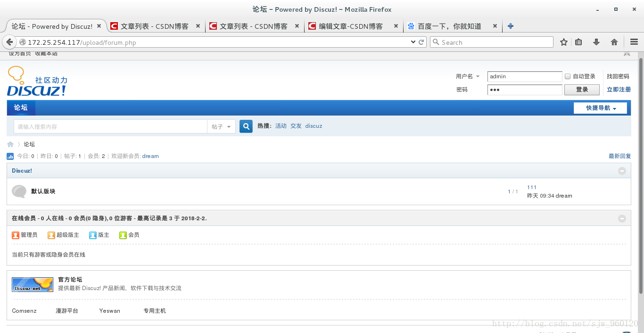The image size is (644, 333).
Task: Switch to the 论坛 - Powered by Discuz! tab
Action: 55,26
